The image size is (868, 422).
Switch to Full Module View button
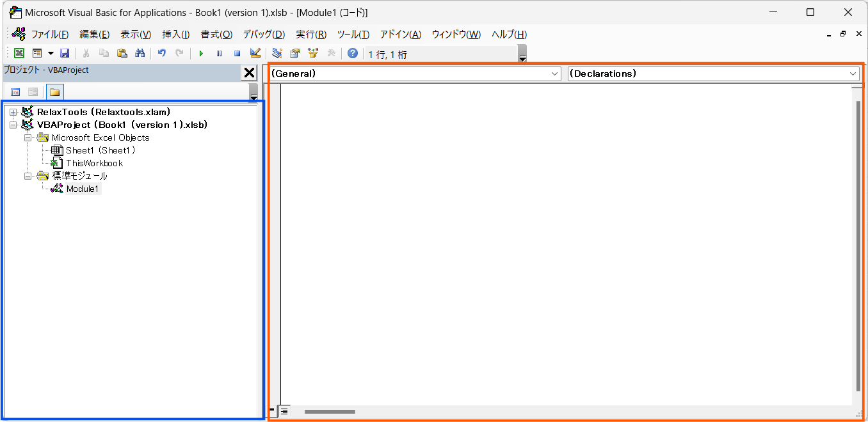[x=284, y=411]
